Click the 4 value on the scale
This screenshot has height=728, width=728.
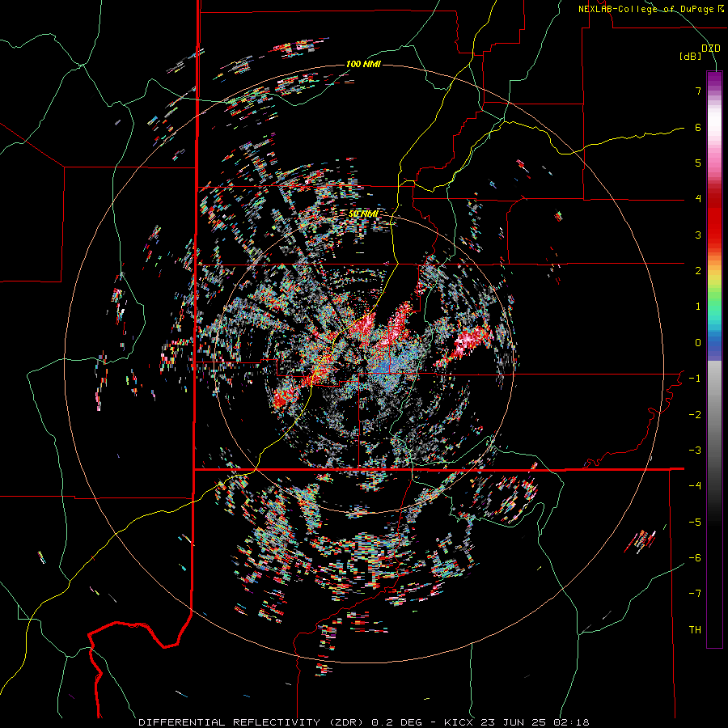(698, 199)
